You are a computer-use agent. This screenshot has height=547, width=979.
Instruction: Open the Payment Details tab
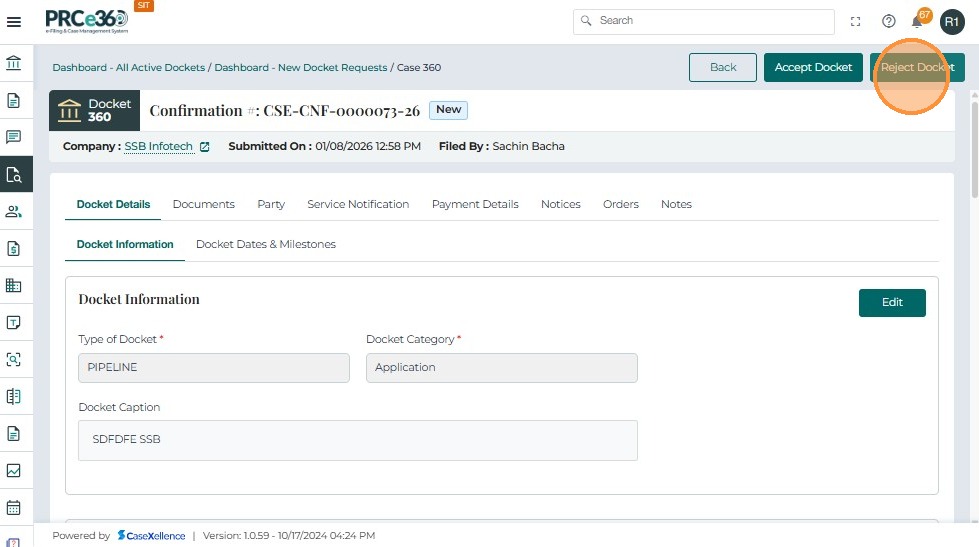click(475, 204)
